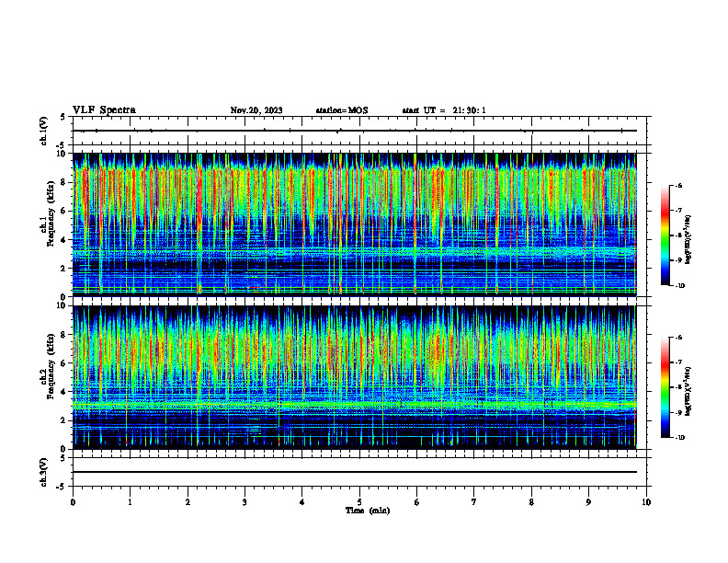728x563 pixels.
Task: Click time axis tick label "0"
Action: pos(73,502)
